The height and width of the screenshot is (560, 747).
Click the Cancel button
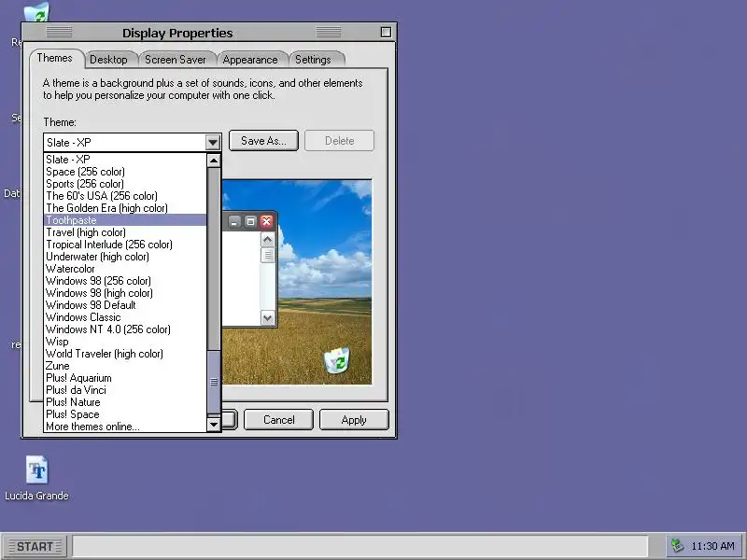pos(278,420)
